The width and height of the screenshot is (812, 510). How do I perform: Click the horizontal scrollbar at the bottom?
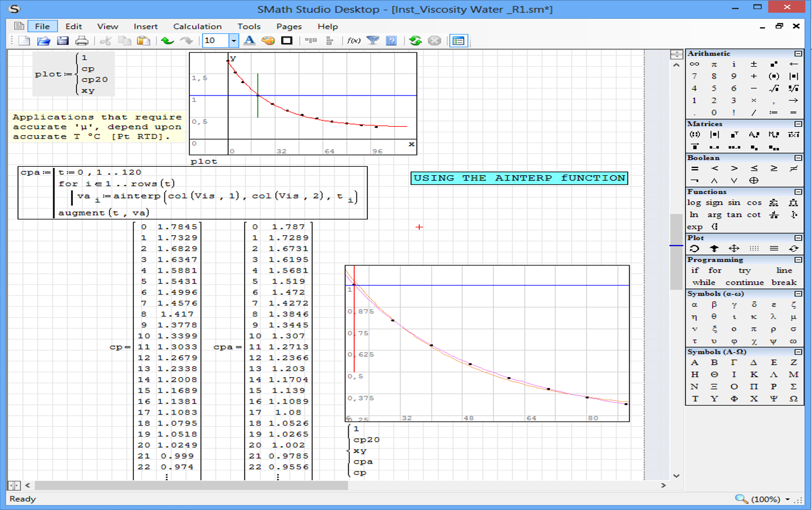click(191, 485)
